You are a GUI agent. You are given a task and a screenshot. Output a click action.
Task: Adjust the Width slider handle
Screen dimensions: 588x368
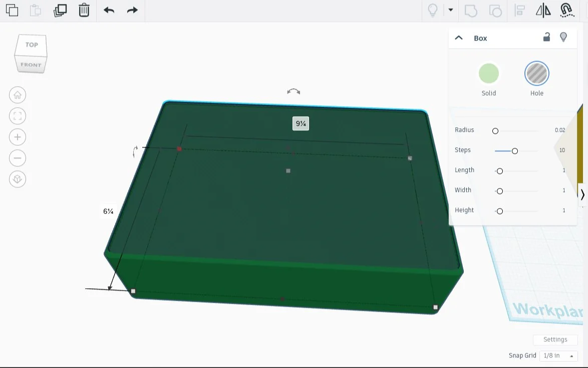(499, 191)
